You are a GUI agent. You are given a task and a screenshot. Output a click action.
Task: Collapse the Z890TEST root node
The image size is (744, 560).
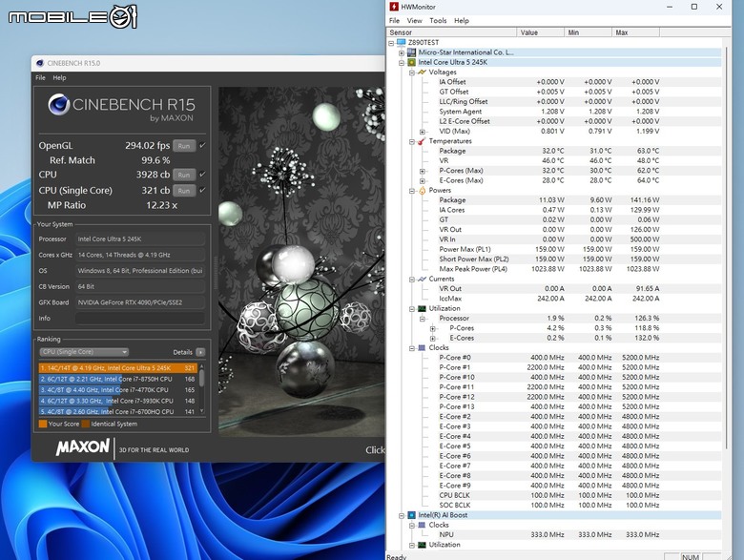[391, 43]
